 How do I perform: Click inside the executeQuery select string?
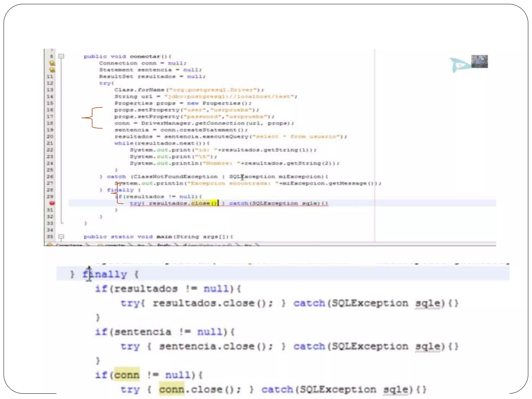[x=296, y=137]
